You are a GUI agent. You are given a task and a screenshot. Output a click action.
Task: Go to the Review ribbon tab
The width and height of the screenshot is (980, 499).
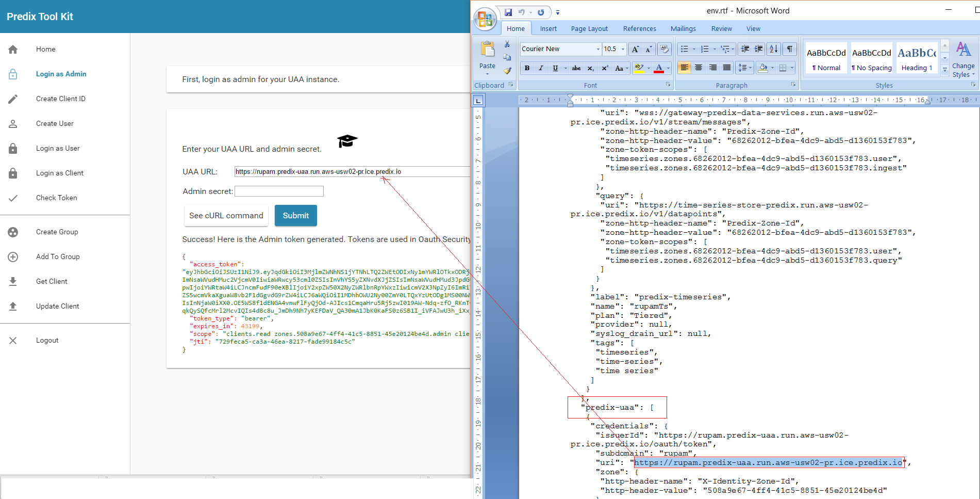click(722, 29)
